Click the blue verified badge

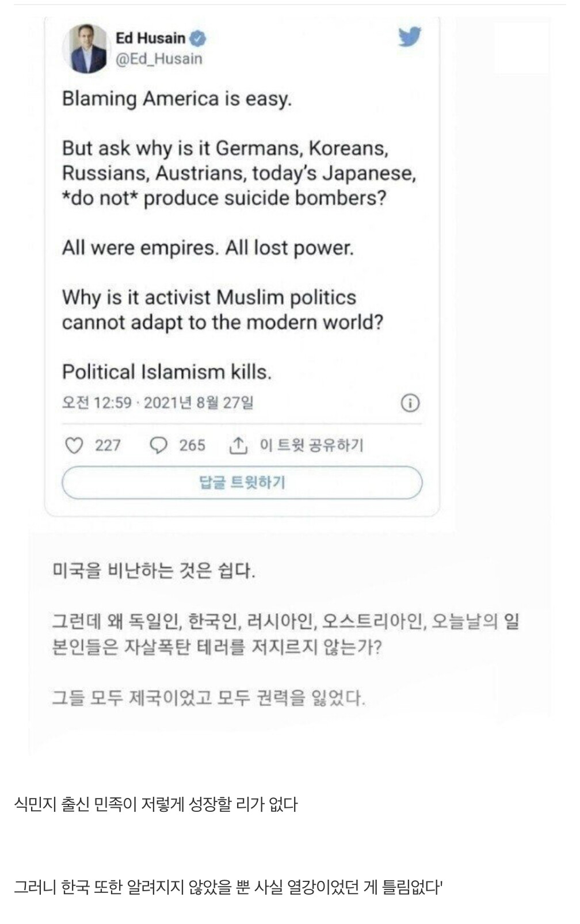pos(198,39)
